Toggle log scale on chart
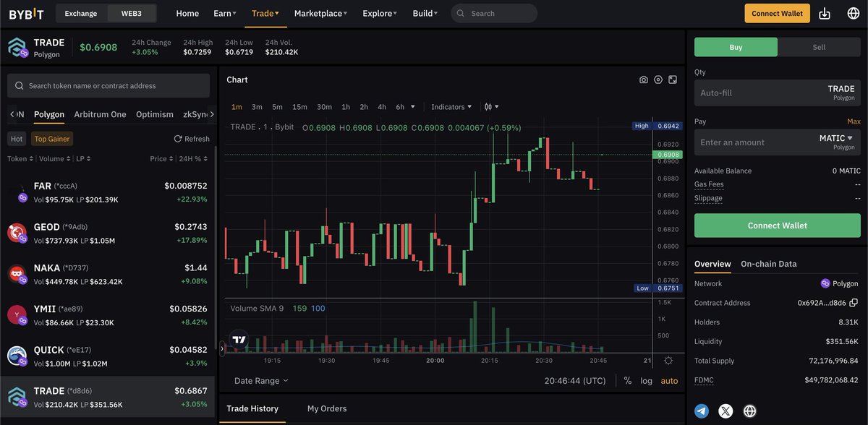The width and height of the screenshot is (868, 425). [x=646, y=380]
